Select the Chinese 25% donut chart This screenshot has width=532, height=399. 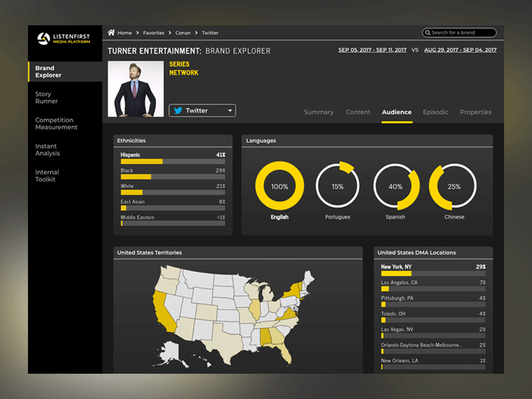click(x=453, y=187)
